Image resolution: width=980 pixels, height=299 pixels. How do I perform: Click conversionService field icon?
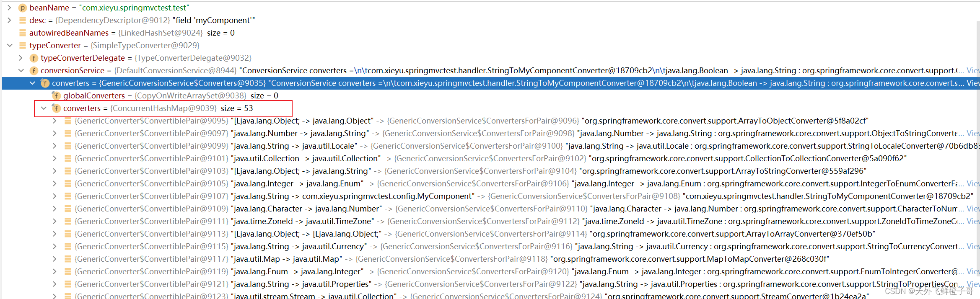(34, 70)
